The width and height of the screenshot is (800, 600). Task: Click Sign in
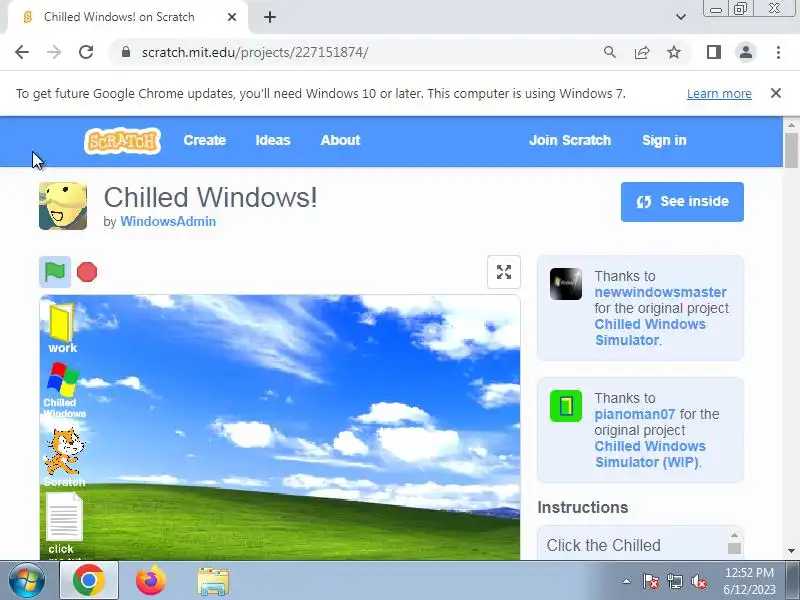[x=664, y=140]
